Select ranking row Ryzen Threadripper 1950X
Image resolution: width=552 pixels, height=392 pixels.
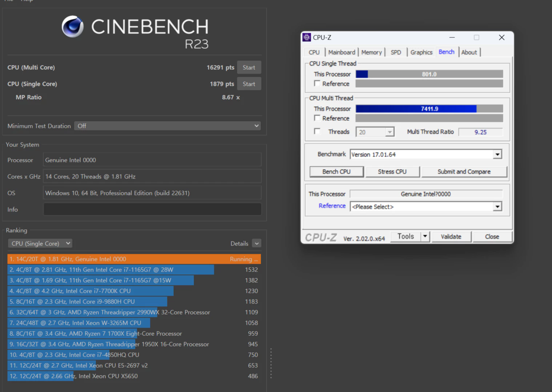[x=134, y=344]
